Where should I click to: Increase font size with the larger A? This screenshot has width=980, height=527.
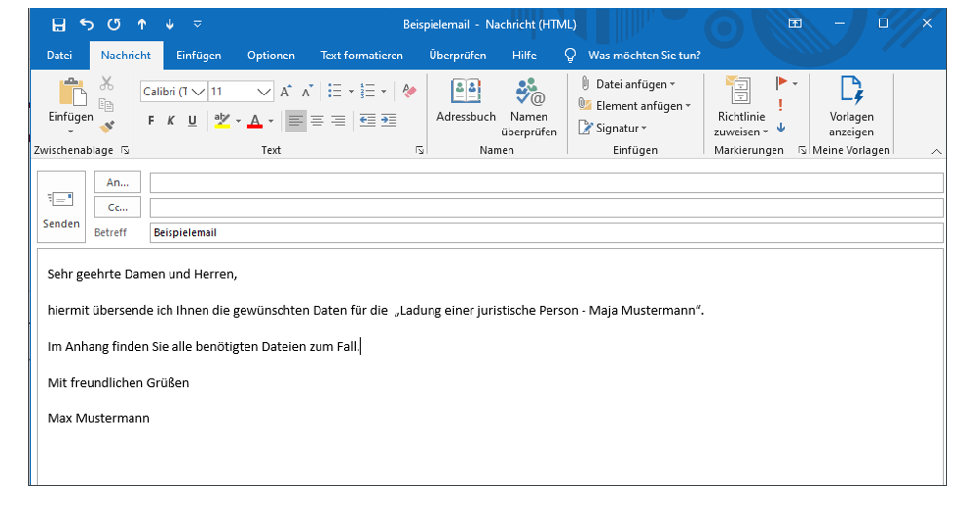pyautogui.click(x=286, y=92)
